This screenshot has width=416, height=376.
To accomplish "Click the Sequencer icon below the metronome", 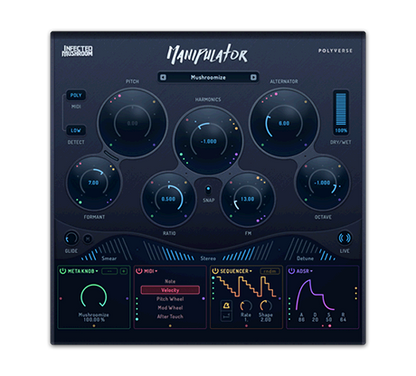I will [226, 316].
